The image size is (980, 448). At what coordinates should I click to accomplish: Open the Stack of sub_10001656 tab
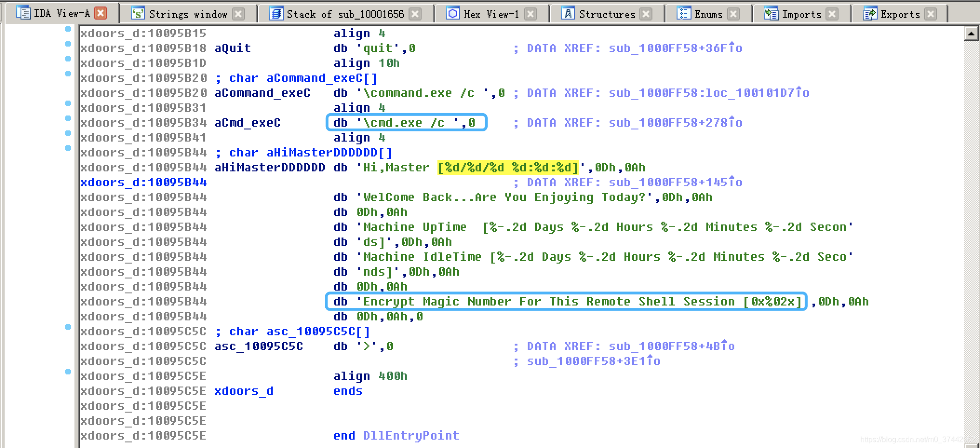click(x=345, y=14)
